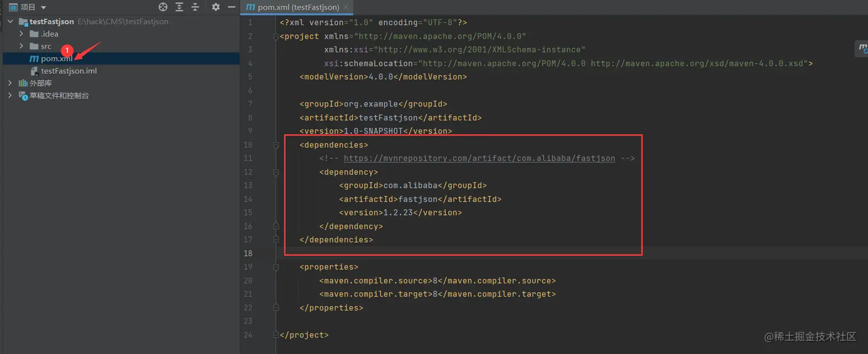Click the maven.compiler.target line text
Viewport: 868px width, 354px height.
(437, 294)
